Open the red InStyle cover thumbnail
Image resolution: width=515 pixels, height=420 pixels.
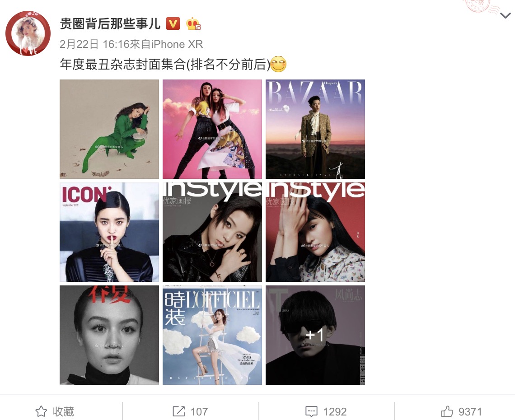[315, 232]
